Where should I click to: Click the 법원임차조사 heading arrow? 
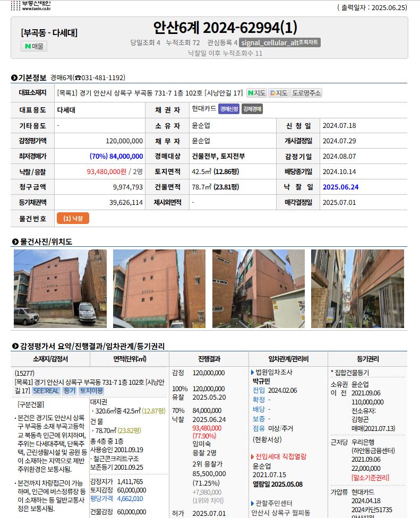coord(253,373)
